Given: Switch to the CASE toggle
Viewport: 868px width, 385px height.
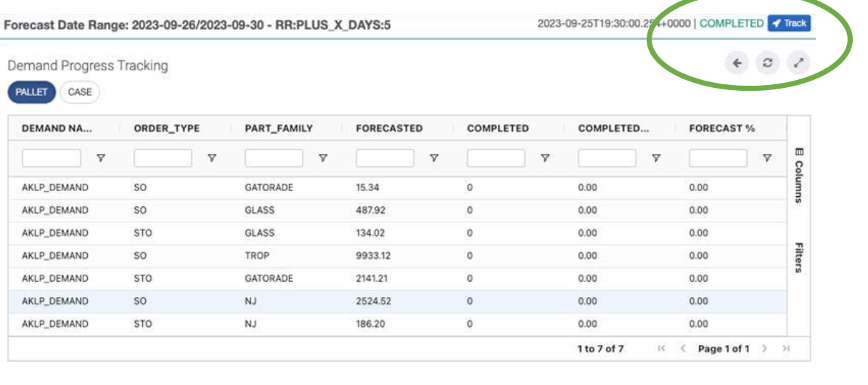Looking at the screenshot, I should (79, 92).
